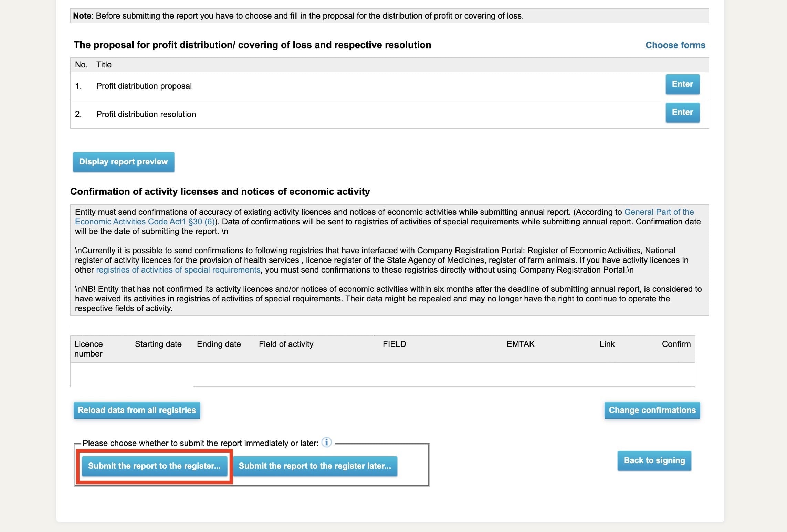Click the Ending date column header
The height and width of the screenshot is (532, 787).
click(219, 344)
